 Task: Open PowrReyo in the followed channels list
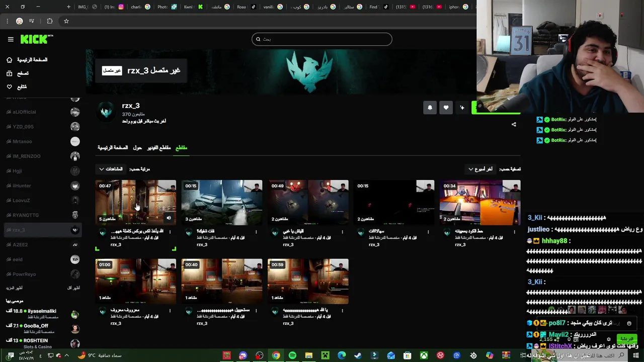(x=43, y=275)
